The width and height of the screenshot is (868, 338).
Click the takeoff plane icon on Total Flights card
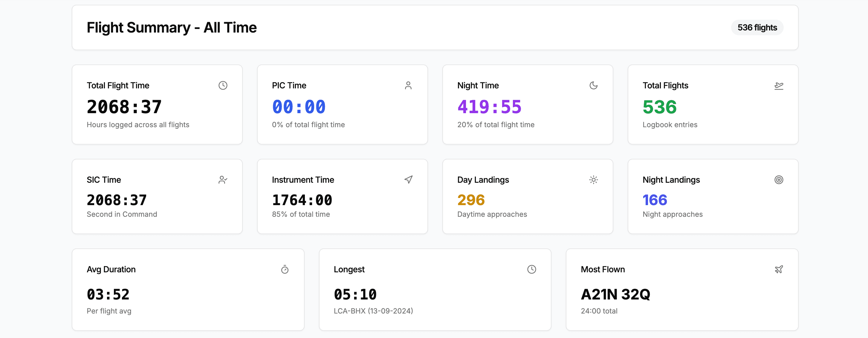coord(780,86)
